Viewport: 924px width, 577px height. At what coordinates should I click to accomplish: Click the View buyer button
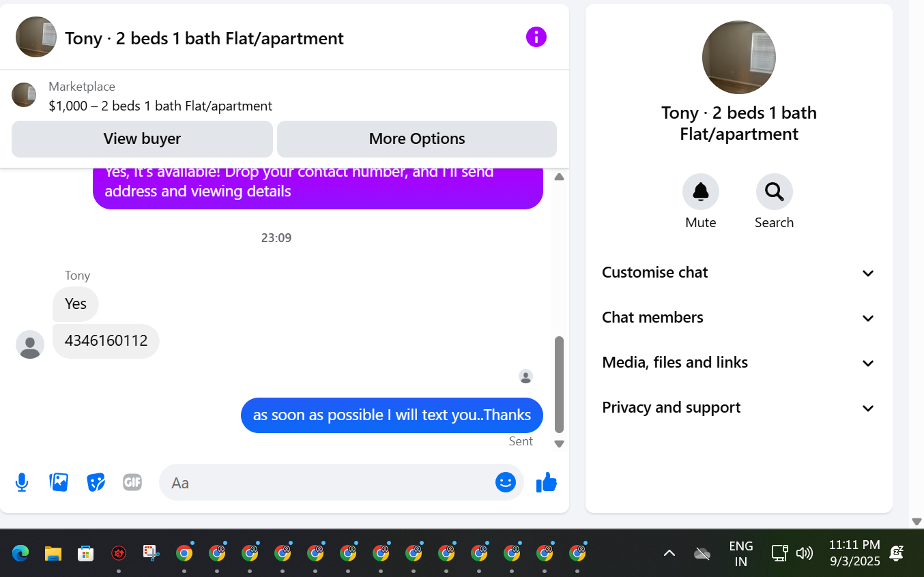click(142, 138)
